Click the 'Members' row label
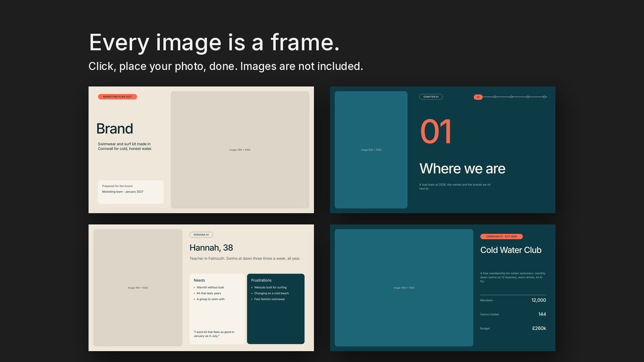The height and width of the screenshot is (362, 644). pos(486,300)
